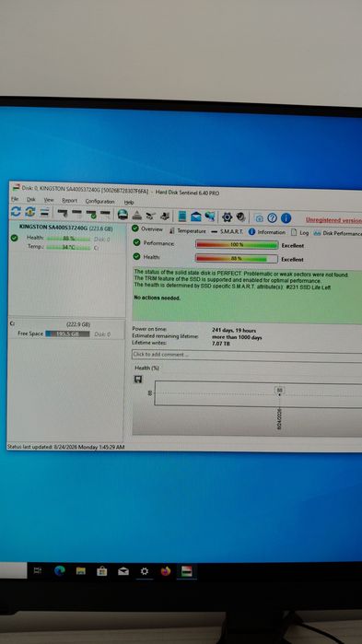Click the camera screenshot toolbar icon
This screenshot has height=644, width=362.
coord(259,217)
